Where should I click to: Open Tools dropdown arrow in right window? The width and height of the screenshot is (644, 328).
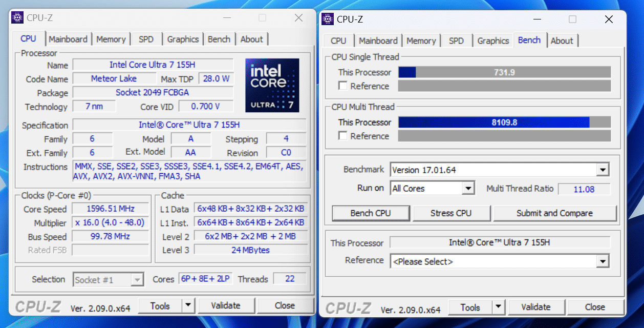pyautogui.click(x=499, y=307)
